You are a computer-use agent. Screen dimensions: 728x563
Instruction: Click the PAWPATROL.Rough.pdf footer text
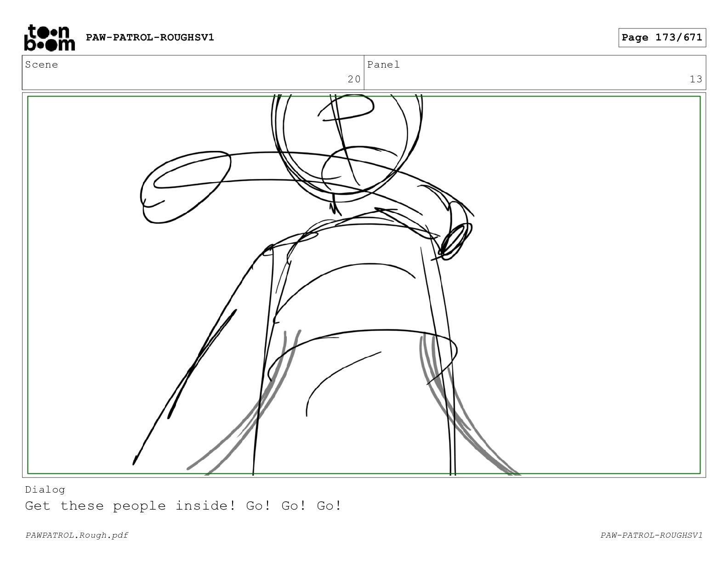click(77, 535)
